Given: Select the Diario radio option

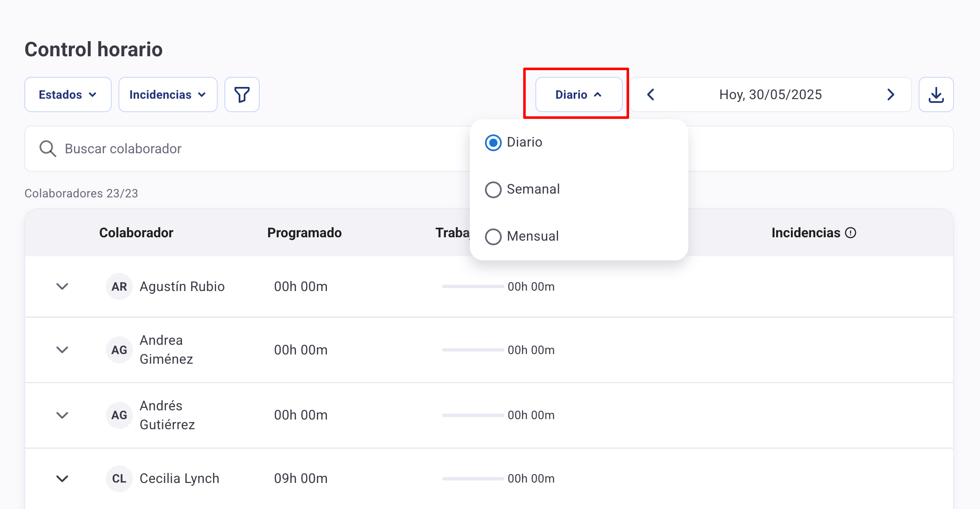Looking at the screenshot, I should pos(493,142).
